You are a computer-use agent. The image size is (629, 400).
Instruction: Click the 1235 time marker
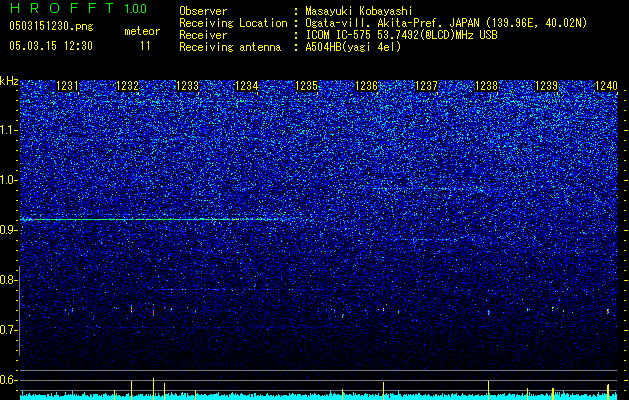[x=306, y=86]
